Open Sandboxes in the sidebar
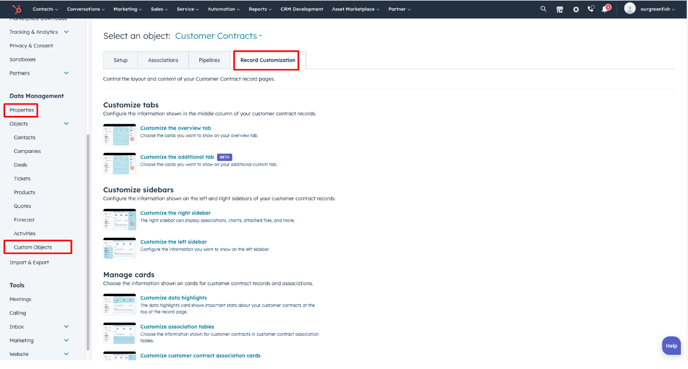Screen dimensions: 688x369 pyautogui.click(x=22, y=59)
